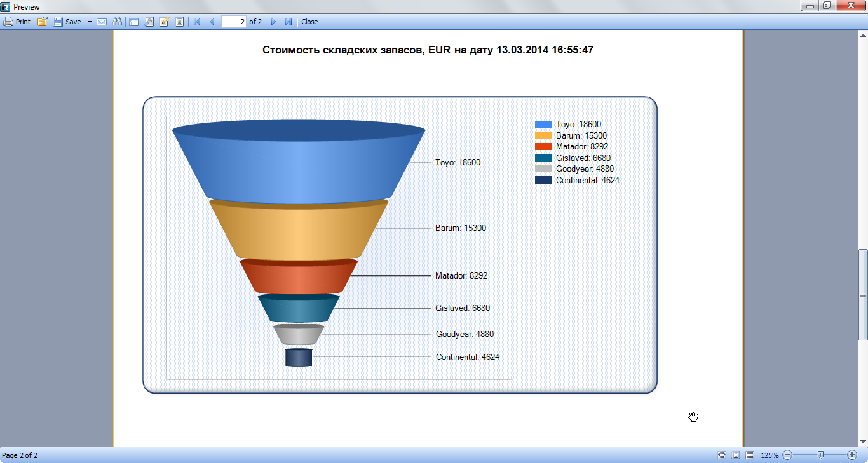Click the zoom in plus button
The image size is (868, 463).
pyautogui.click(x=852, y=455)
